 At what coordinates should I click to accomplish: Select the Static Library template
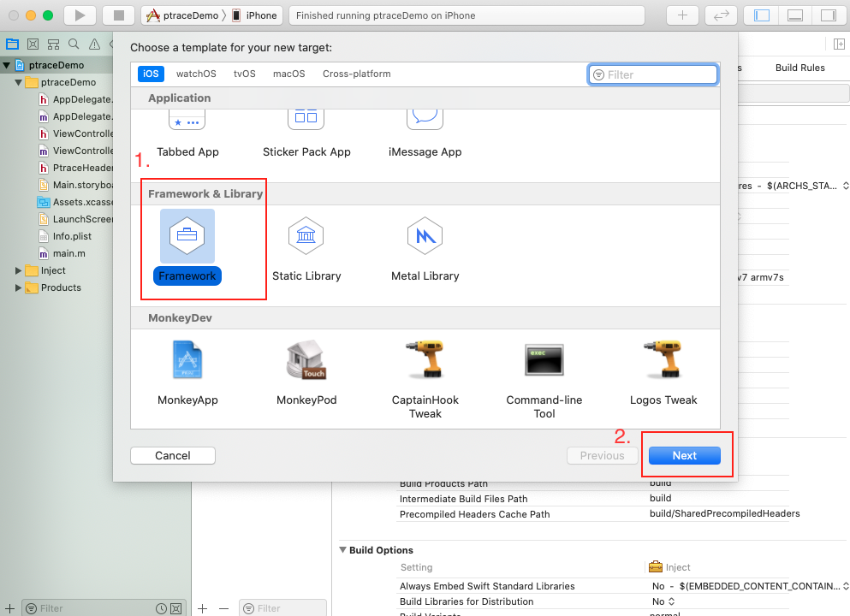(x=306, y=249)
